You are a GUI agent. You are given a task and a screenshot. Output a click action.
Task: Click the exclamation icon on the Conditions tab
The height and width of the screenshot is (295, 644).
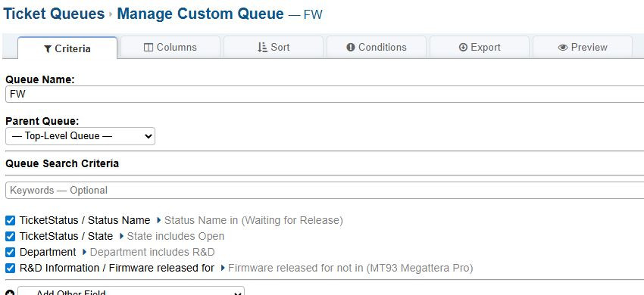tap(350, 47)
